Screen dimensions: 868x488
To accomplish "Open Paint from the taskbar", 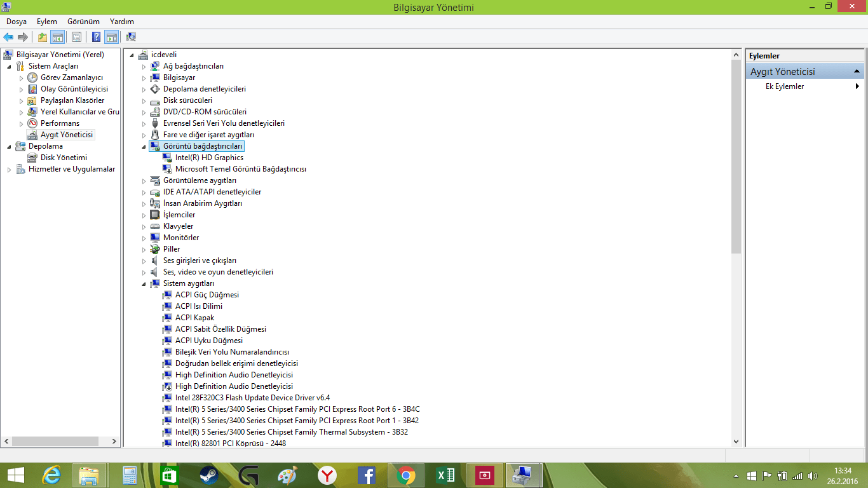I will [x=287, y=475].
